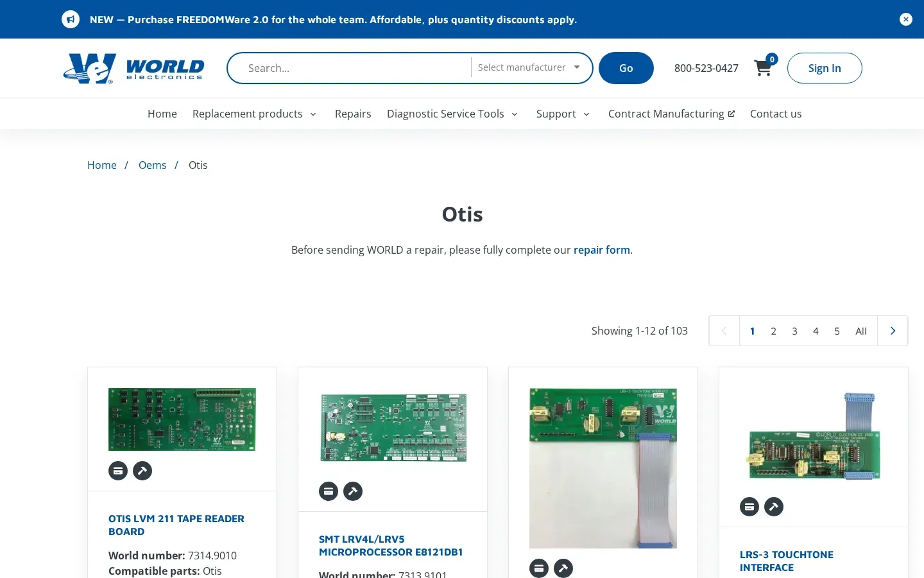Open the shopping cart

[x=763, y=67]
